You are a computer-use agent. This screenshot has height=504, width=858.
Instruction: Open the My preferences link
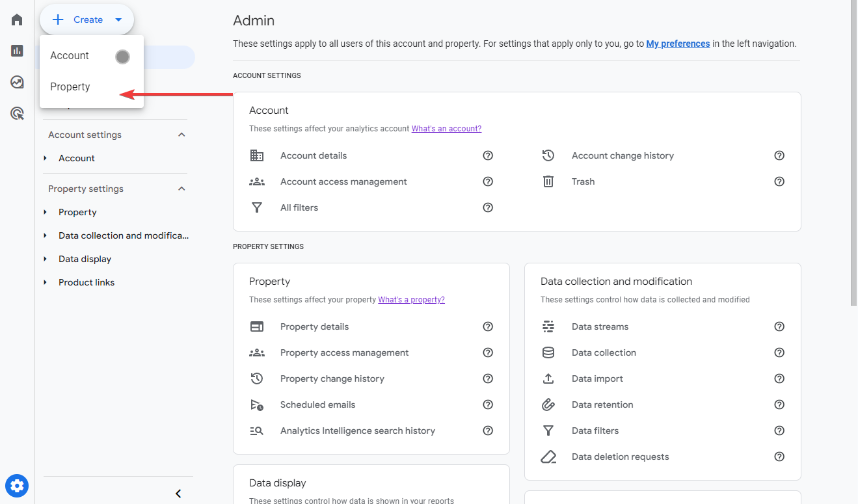678,44
